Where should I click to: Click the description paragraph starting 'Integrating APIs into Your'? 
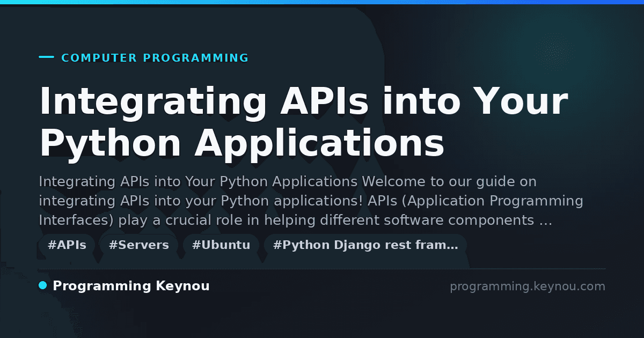311,201
